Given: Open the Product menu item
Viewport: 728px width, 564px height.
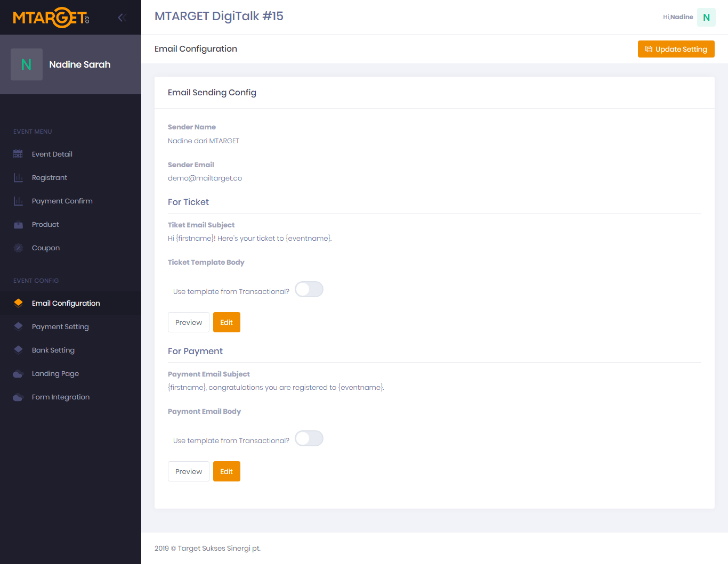Looking at the screenshot, I should [70, 224].
